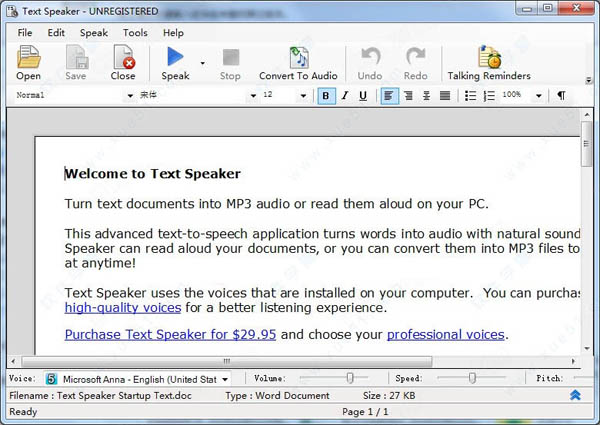Minimize the Text Speaker window
The image size is (600, 425).
pyautogui.click(x=527, y=8)
